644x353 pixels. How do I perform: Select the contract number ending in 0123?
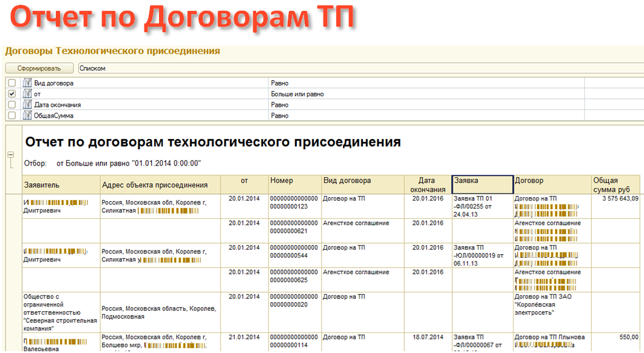[x=294, y=203]
